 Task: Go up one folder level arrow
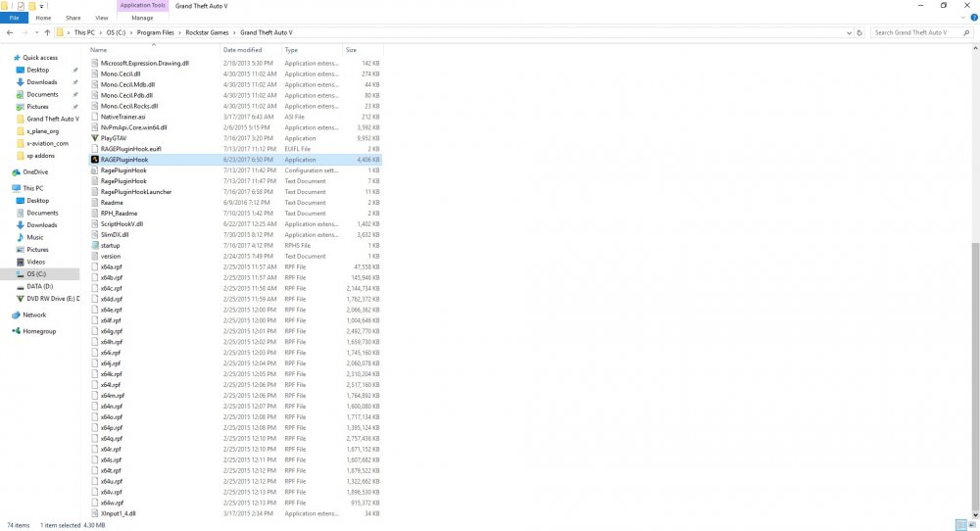pos(47,32)
